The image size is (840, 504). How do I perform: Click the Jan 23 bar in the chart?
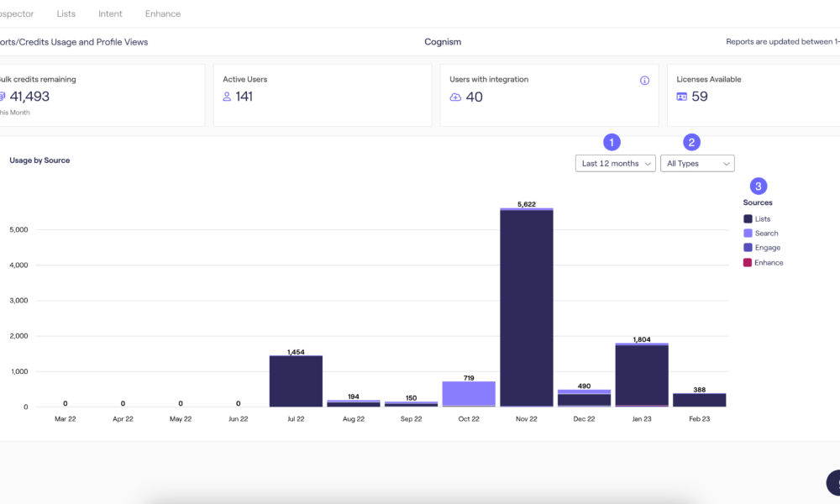[x=642, y=375]
